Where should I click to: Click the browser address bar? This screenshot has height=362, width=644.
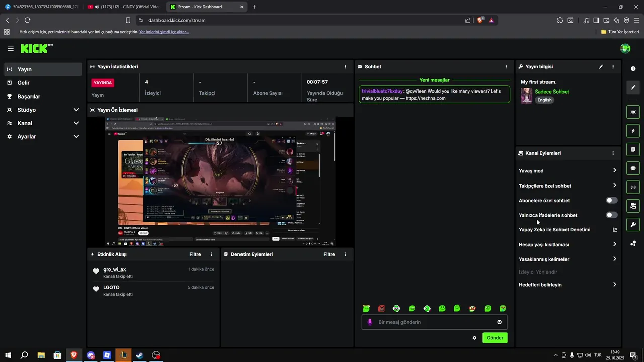302,20
